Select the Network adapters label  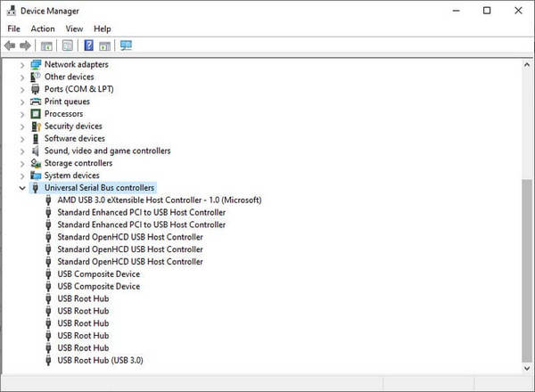[x=76, y=64]
